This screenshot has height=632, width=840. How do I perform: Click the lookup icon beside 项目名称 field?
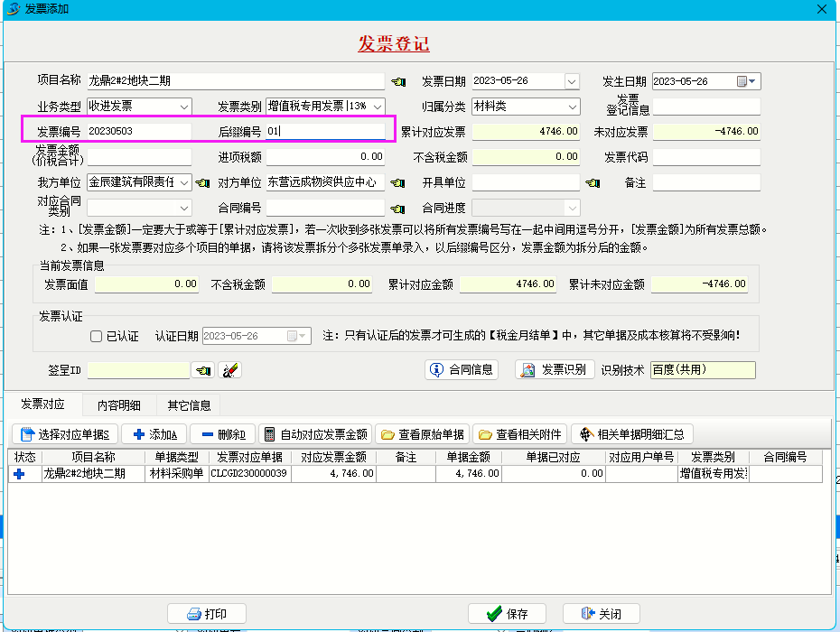click(x=398, y=81)
